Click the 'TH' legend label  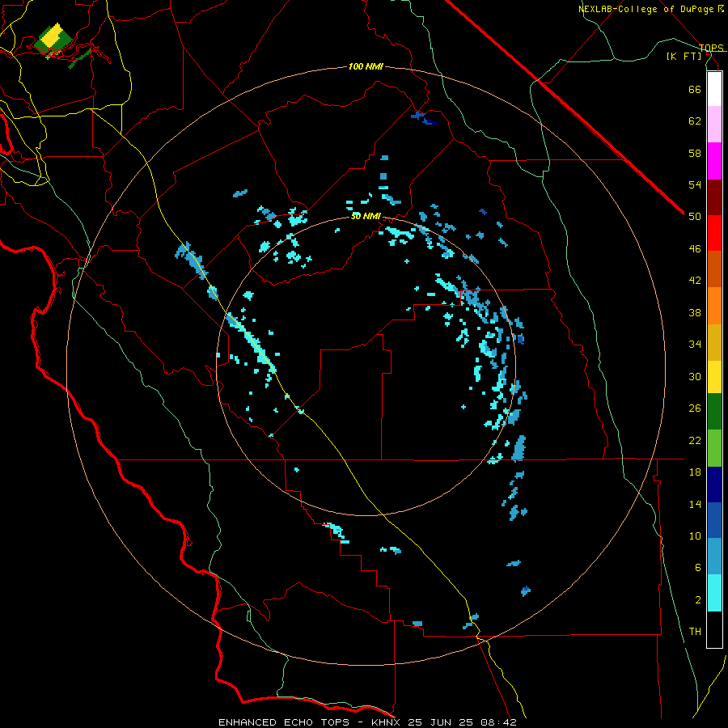pos(695,632)
